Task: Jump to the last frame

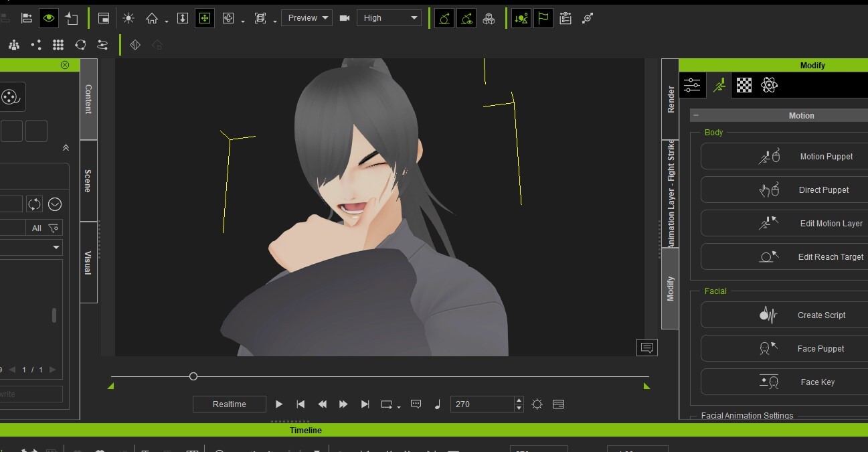Action: [x=365, y=404]
